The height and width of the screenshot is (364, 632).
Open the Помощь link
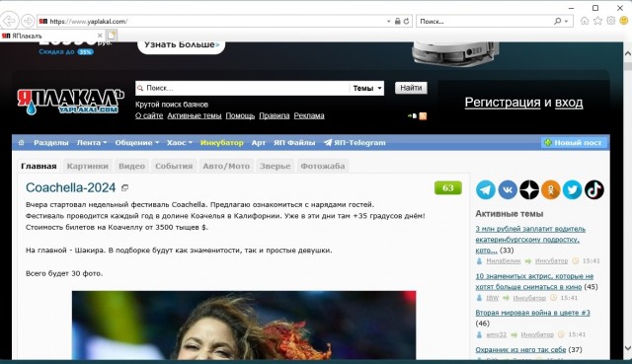[240, 115]
